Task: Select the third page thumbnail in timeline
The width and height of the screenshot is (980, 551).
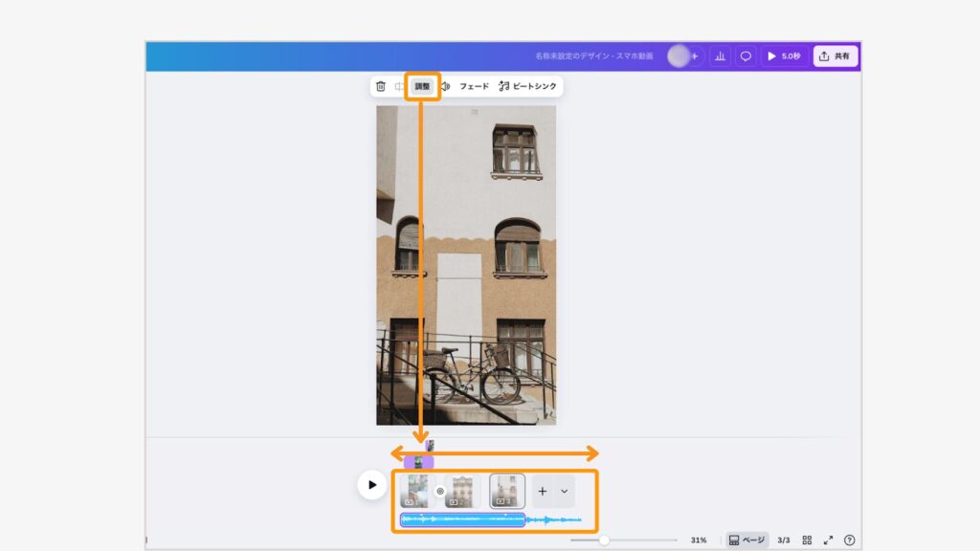Action: (x=507, y=491)
